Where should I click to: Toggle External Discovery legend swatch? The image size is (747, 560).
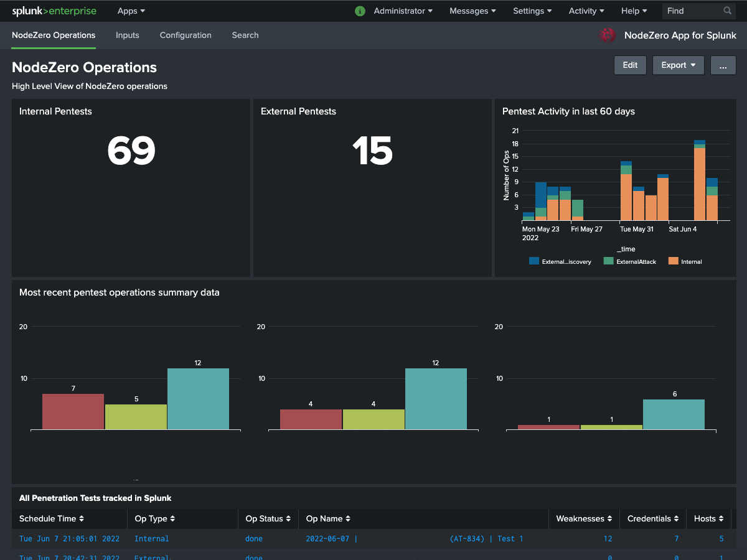(x=534, y=261)
